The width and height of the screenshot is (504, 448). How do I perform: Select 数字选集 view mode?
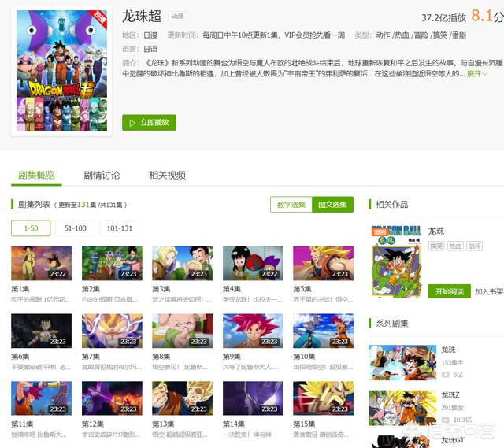click(x=291, y=205)
